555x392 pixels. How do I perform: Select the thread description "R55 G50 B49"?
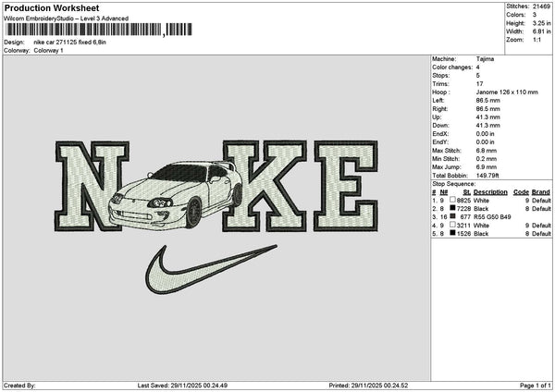pos(492,217)
